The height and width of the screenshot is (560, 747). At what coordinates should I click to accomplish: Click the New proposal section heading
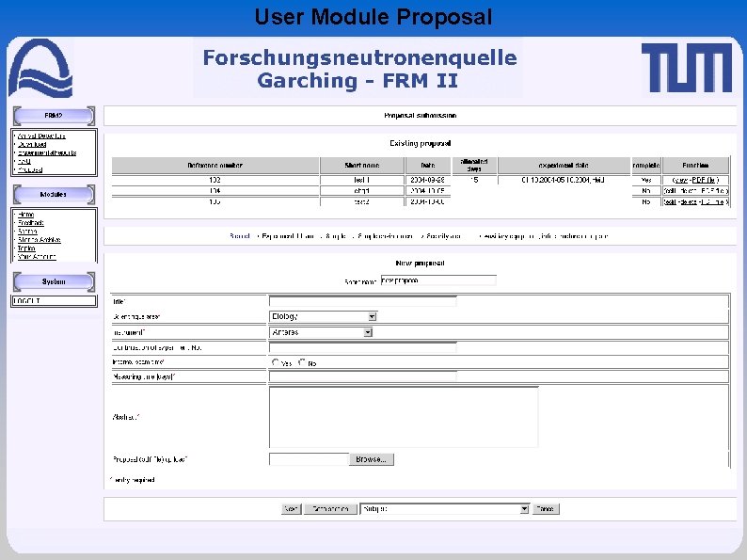[421, 264]
